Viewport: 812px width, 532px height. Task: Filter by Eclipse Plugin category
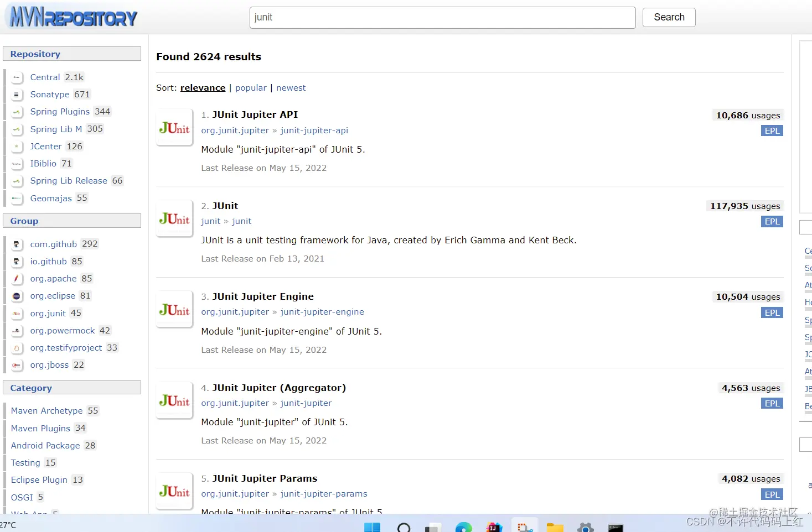click(x=39, y=480)
